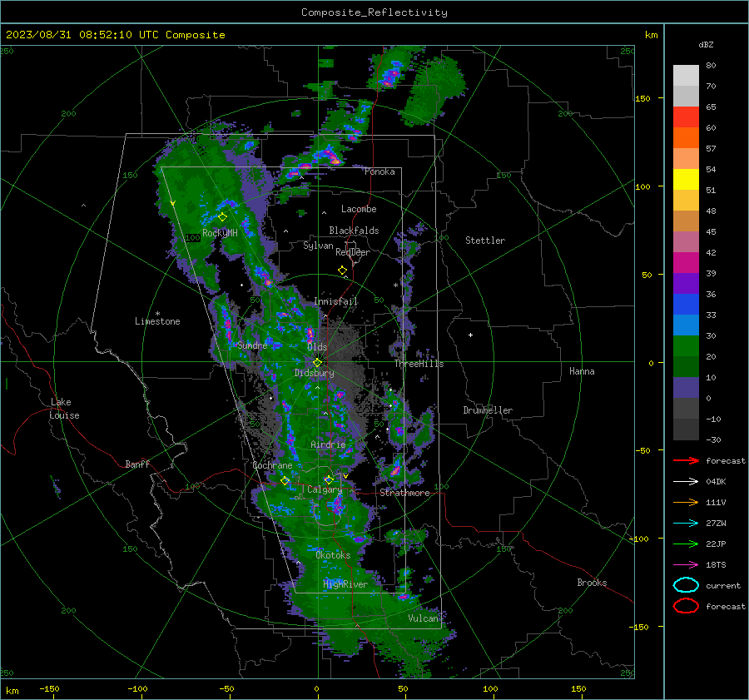Click the green 22JP arrow icon
Image resolution: width=749 pixels, height=700 pixels.
coord(686,544)
